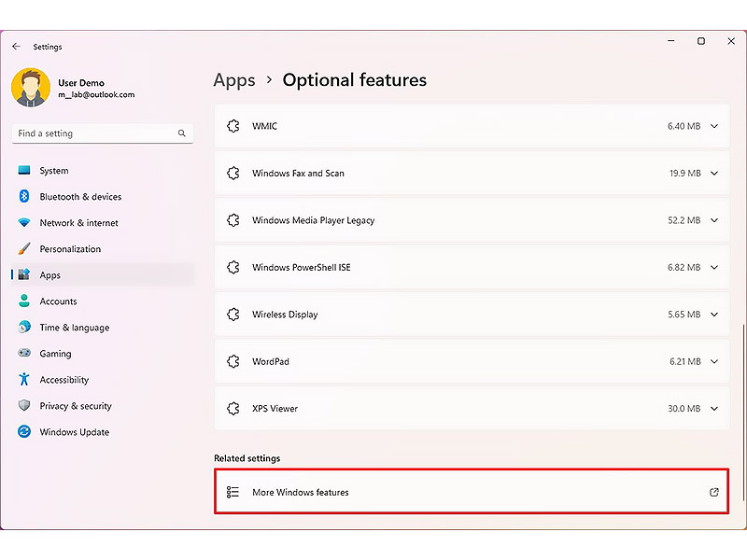747x560 pixels.
Task: Click the vertical scrollbar thumb
Action: [743, 413]
